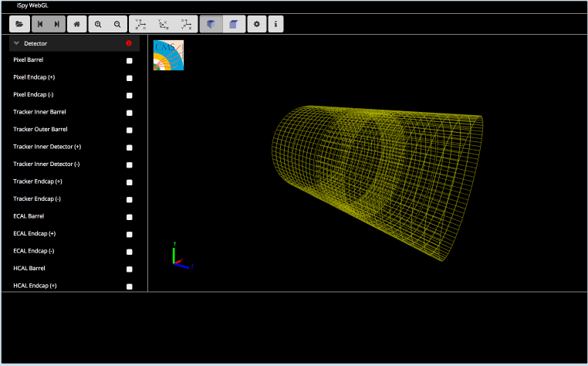The height and width of the screenshot is (366, 588).
Task: Toggle the Tracker Outer Barrel checkbox
Action: click(130, 130)
